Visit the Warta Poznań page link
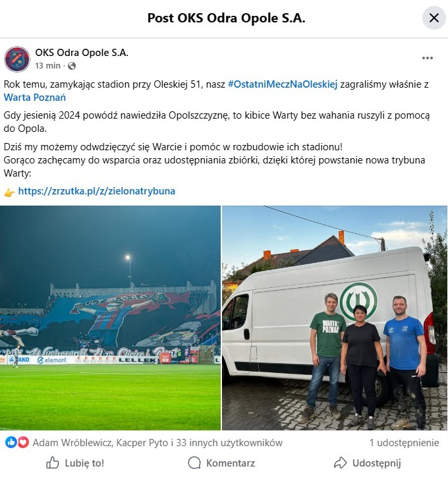The image size is (448, 487). (x=35, y=98)
